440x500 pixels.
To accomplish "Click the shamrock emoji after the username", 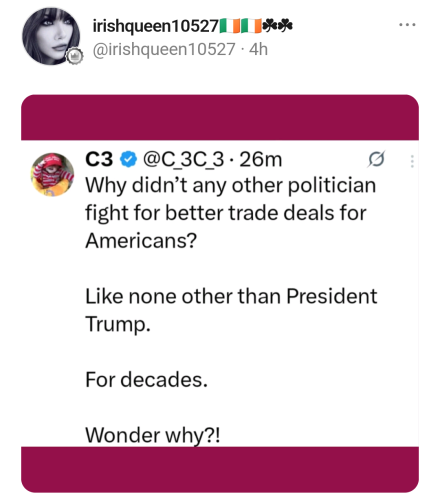I will coord(277,25).
